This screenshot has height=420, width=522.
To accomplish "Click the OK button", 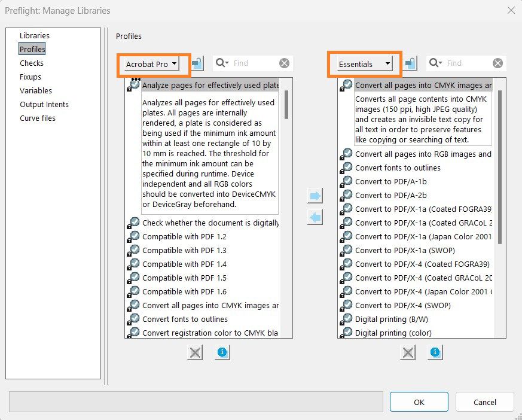I will [419, 402].
